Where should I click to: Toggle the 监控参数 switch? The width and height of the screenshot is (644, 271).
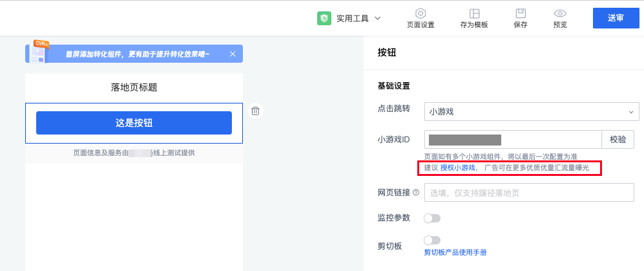coord(431,218)
